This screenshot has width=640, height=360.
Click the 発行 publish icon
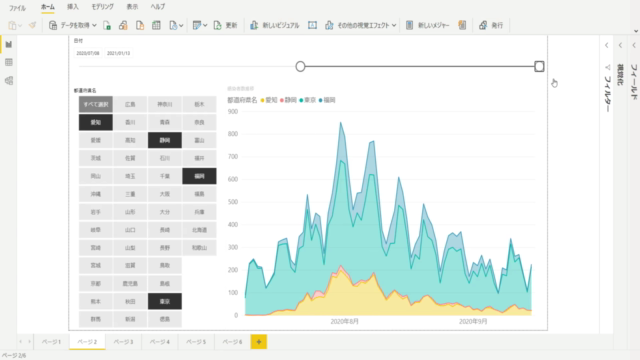tap(483, 25)
